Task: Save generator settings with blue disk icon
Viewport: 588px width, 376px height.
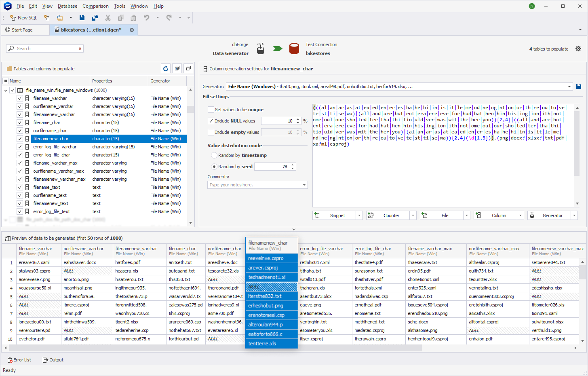Action: pos(579,87)
